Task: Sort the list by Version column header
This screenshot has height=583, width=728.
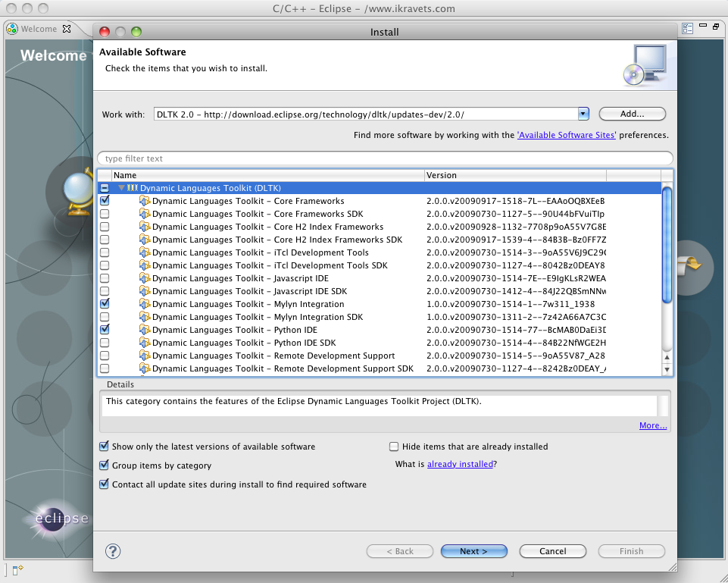Action: [515, 175]
